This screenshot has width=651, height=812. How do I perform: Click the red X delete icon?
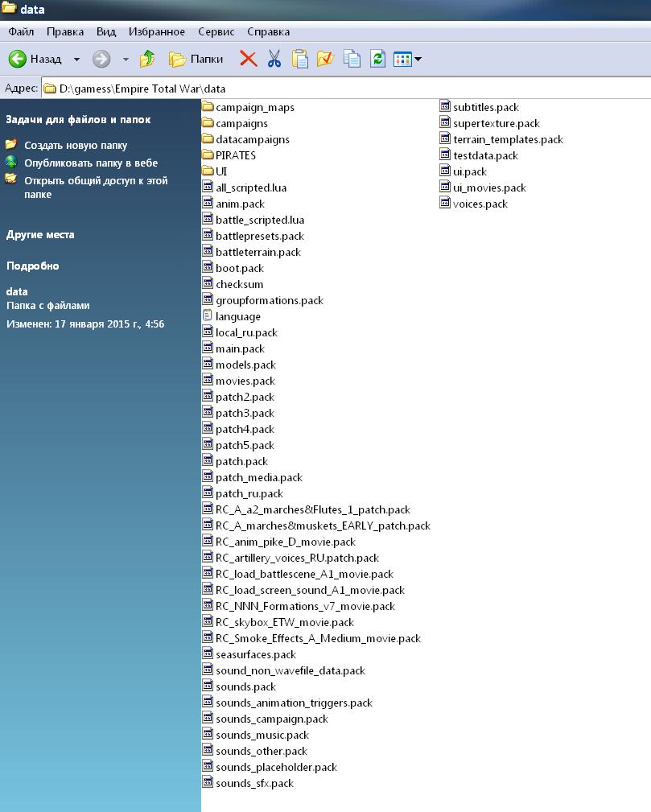click(248, 59)
